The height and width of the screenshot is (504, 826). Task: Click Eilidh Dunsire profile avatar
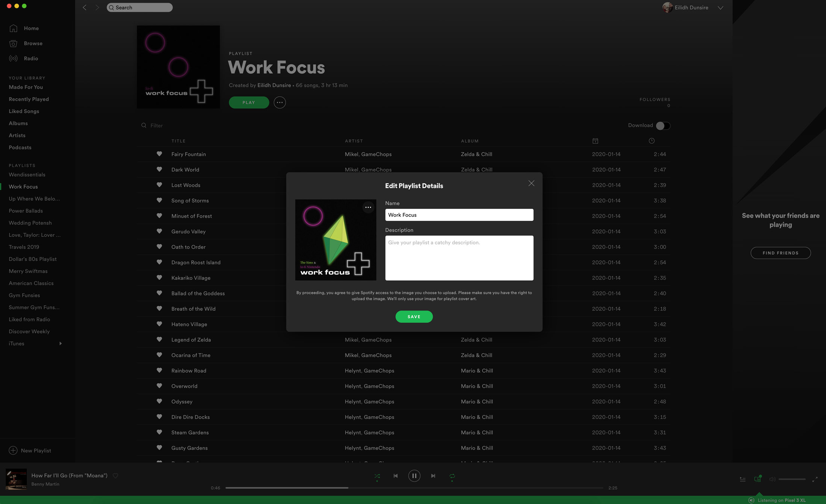click(667, 8)
